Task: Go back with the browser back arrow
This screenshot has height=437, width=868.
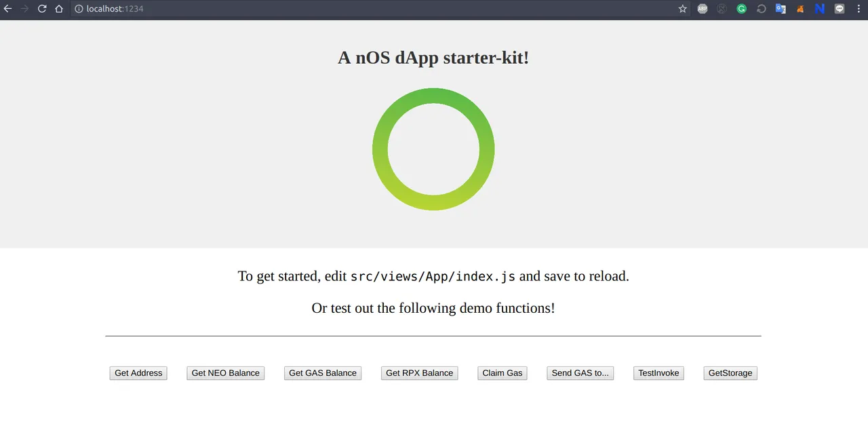Action: click(x=7, y=9)
